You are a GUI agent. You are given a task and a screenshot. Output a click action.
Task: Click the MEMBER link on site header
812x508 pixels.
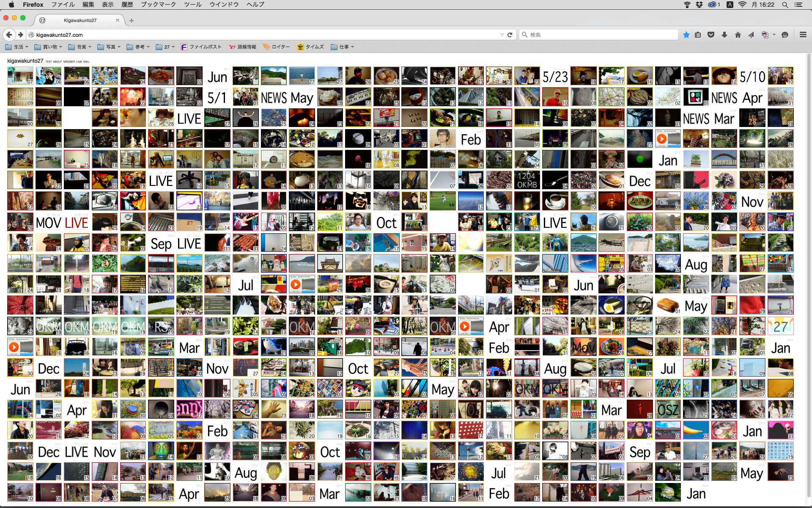coord(69,62)
